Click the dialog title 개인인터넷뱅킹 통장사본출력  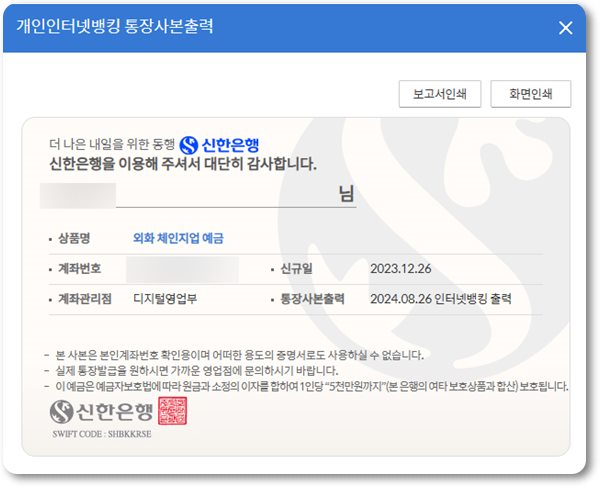115,26
